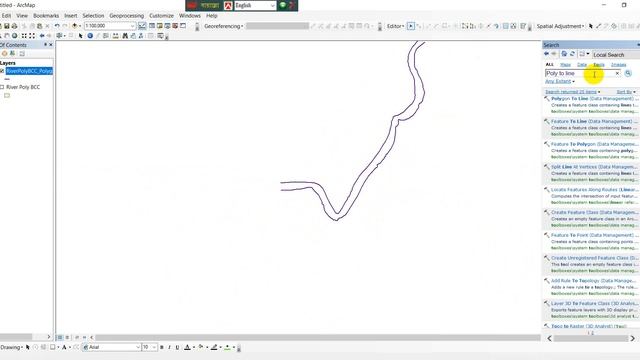Select RiverPolyBCC_Polygon layer name in contents
Image resolution: width=640 pixels, height=360 pixels.
click(x=29, y=71)
